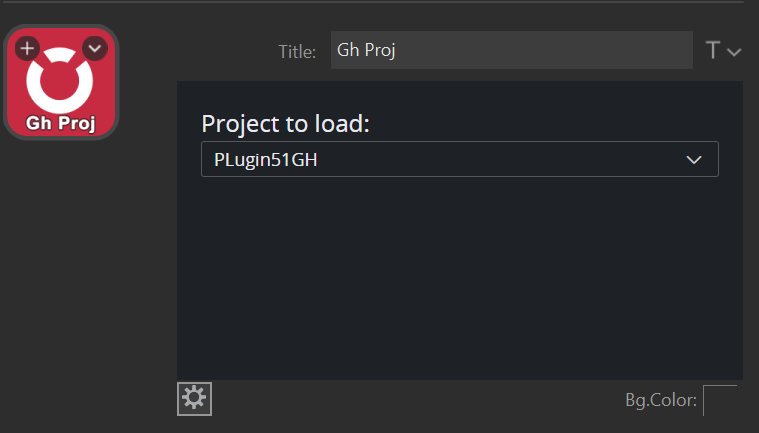Click the arrow of the PLugin51GH combo box
The width and height of the screenshot is (759, 433).
pos(694,159)
